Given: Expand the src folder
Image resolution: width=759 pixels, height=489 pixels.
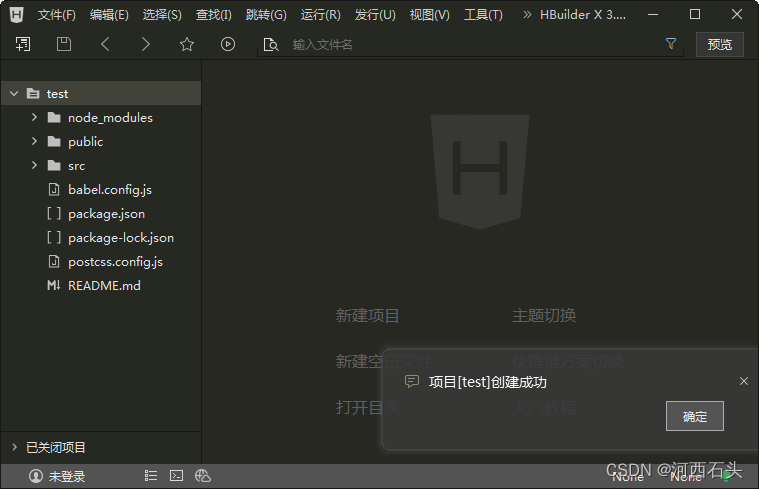Looking at the screenshot, I should [34, 165].
